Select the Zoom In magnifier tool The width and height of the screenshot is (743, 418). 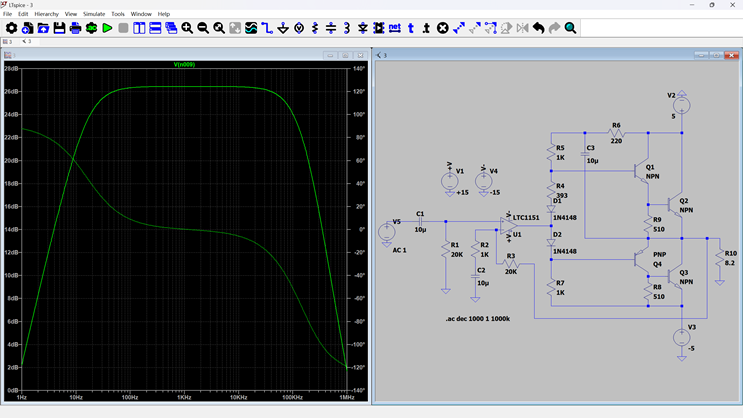coord(187,28)
